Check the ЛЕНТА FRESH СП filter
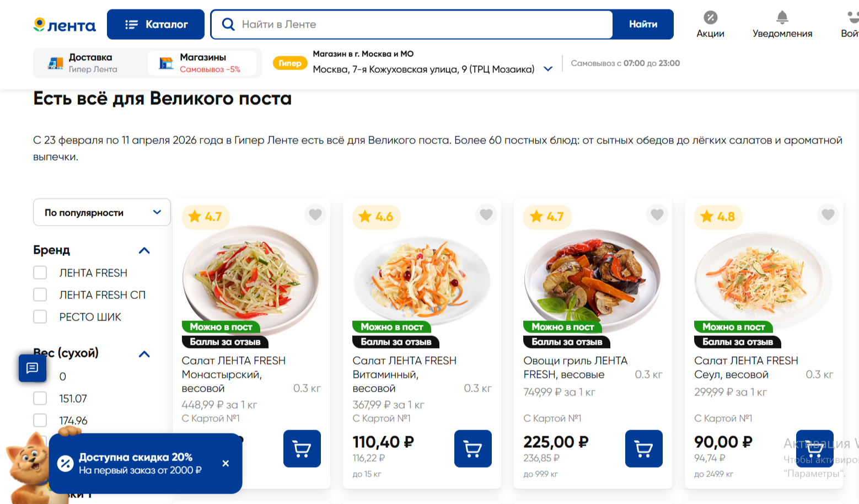The image size is (859, 504). [40, 295]
